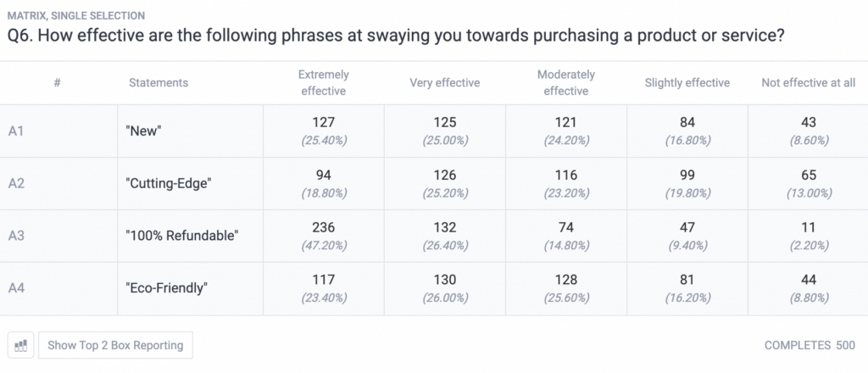Show Top 2 Box Reporting
The image size is (868, 373).
pos(115,345)
